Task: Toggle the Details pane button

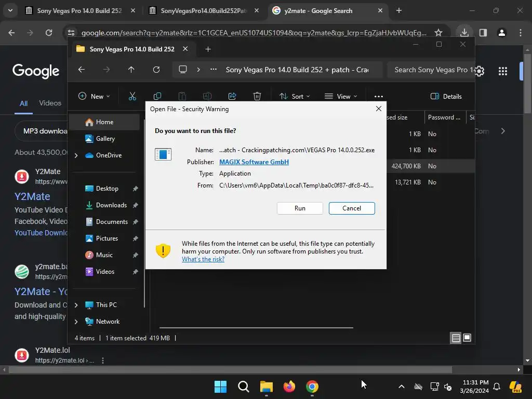Action: (446, 96)
